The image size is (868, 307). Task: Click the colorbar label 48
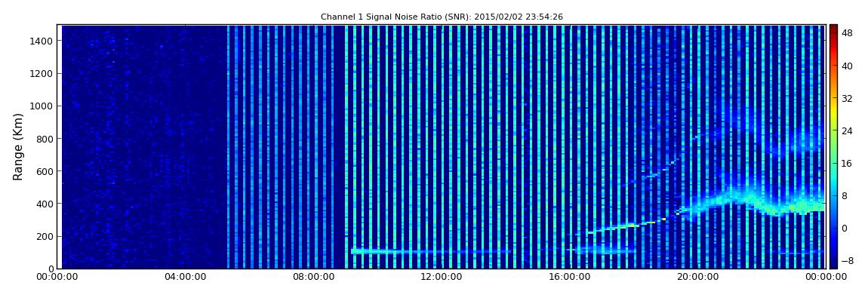point(848,33)
